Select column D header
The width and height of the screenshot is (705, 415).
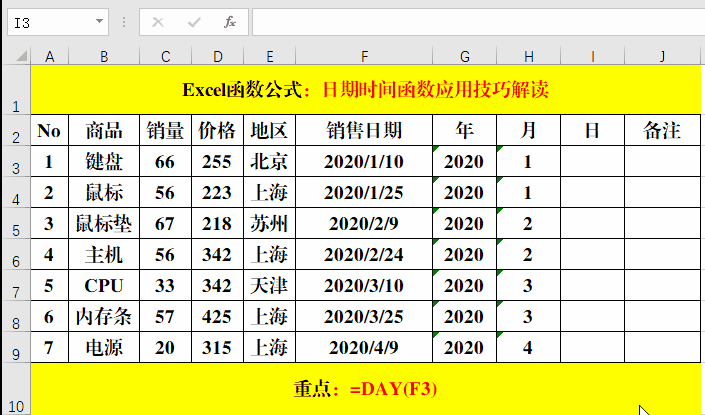tap(218, 57)
